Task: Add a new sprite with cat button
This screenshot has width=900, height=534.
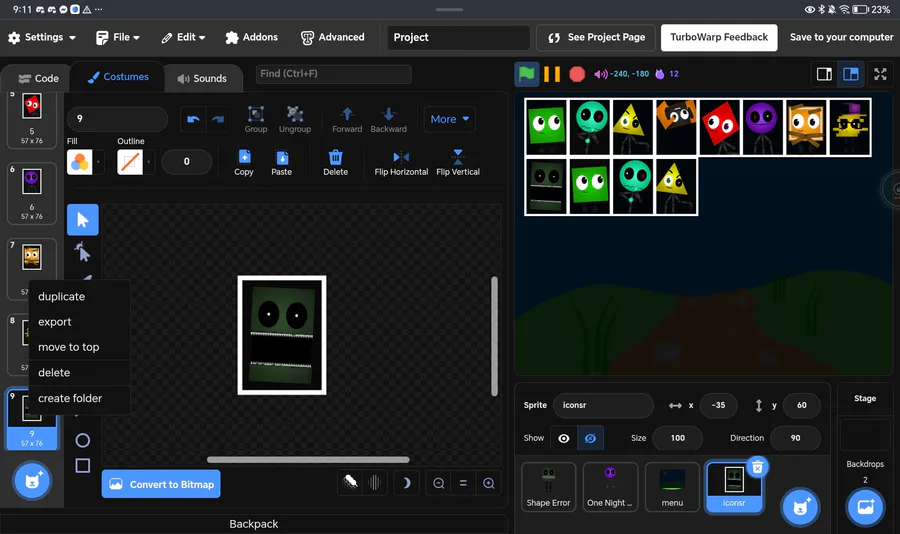Action: click(x=800, y=507)
